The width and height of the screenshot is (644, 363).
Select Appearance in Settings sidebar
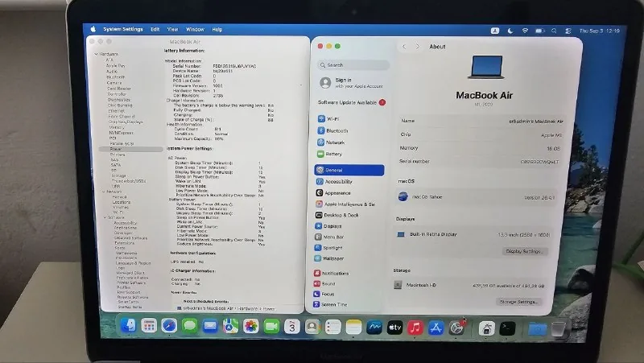tap(349, 192)
